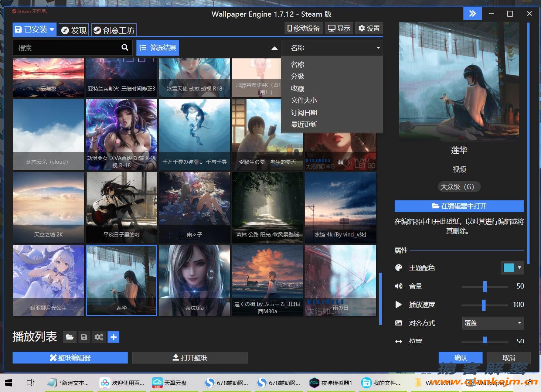The height and width of the screenshot is (392, 541).
Task: Select 幽々子 wallpaper thumbnail
Action: tap(194, 208)
